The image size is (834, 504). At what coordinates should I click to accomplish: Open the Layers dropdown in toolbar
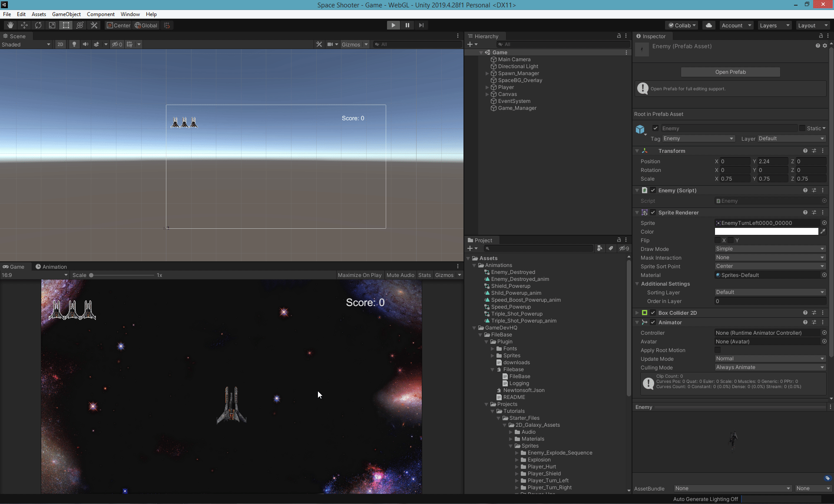774,25
